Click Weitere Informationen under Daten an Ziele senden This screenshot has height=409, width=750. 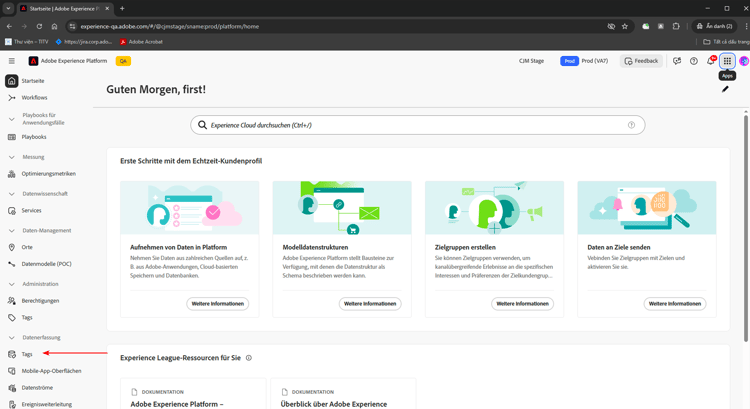click(675, 304)
